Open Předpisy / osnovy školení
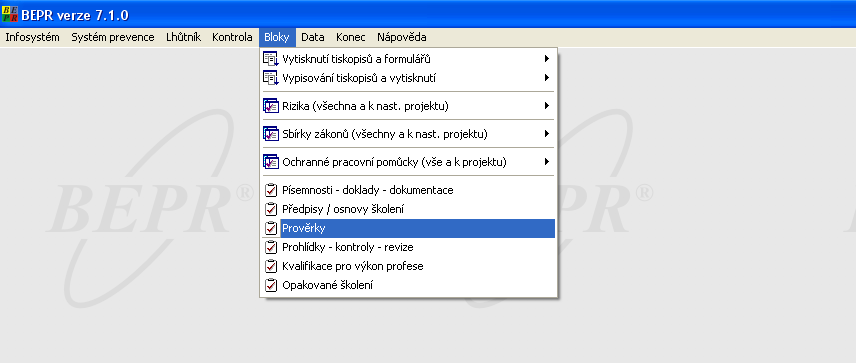Image resolution: width=856 pixels, height=363 pixels. click(x=408, y=209)
